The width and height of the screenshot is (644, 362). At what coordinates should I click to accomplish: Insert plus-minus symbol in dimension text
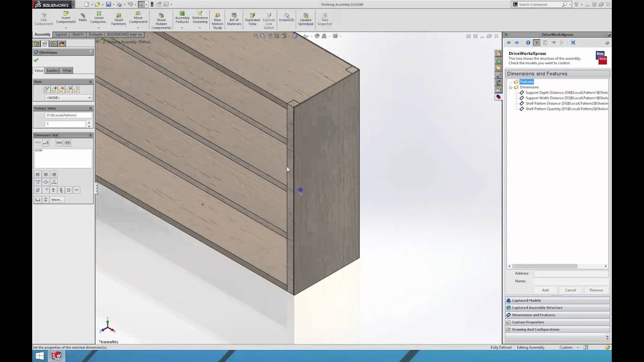coord(53,190)
